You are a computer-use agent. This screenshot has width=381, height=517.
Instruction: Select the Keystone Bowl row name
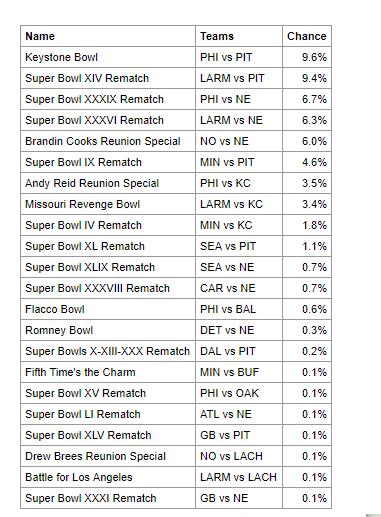pos(61,57)
